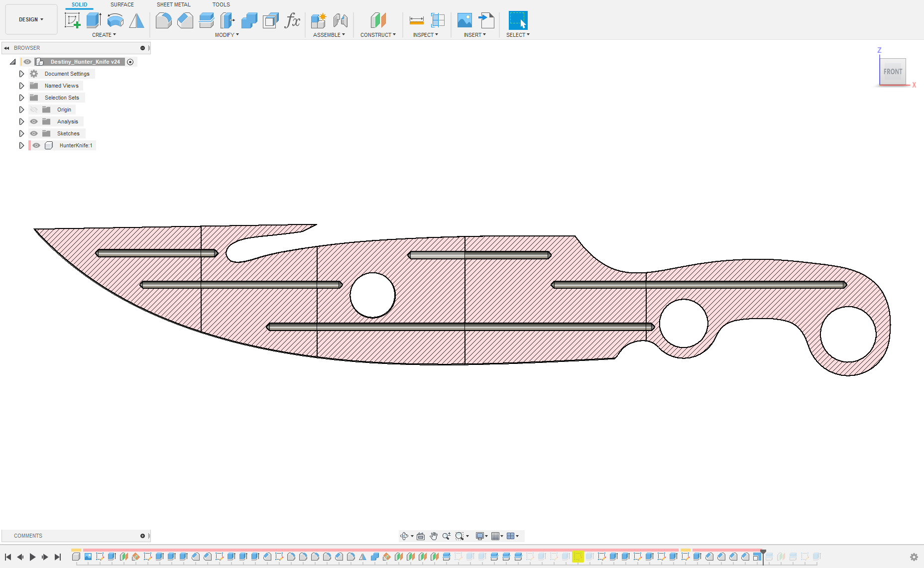Toggle visibility of HunterKnife:1 component
Viewport: 924px width, 568px height.
(36, 145)
